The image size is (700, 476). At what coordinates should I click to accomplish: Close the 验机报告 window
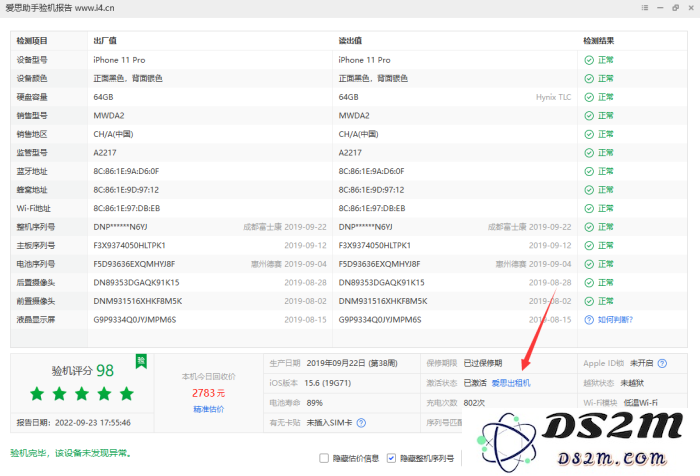pos(691,8)
